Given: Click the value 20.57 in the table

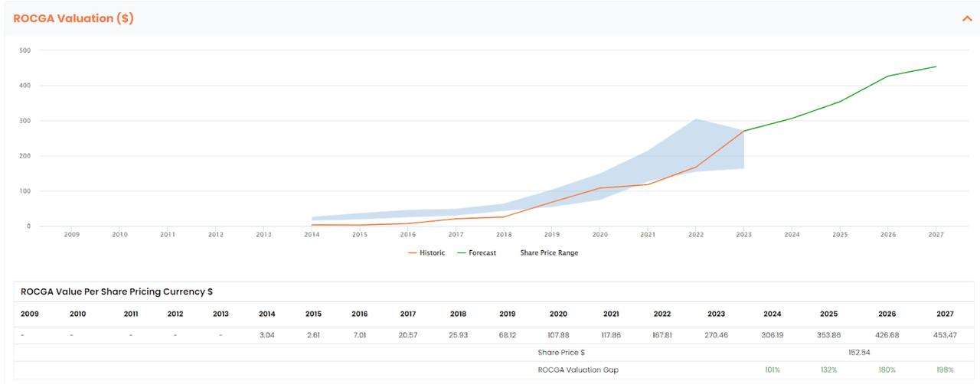Looking at the screenshot, I should click(407, 335).
